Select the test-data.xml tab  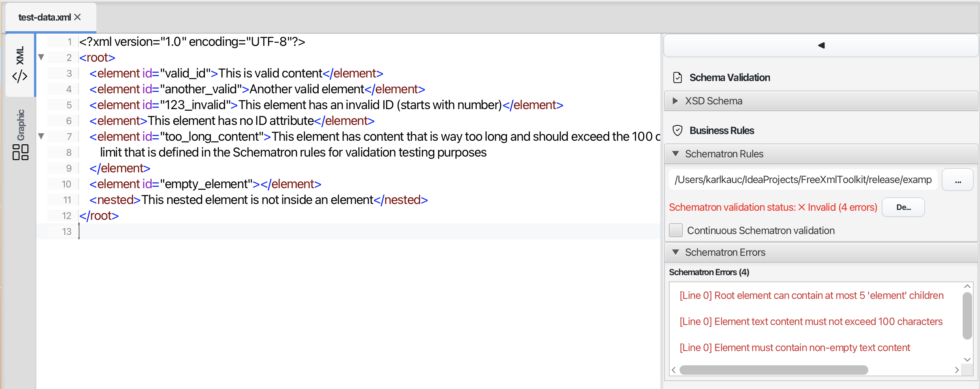(x=44, y=17)
